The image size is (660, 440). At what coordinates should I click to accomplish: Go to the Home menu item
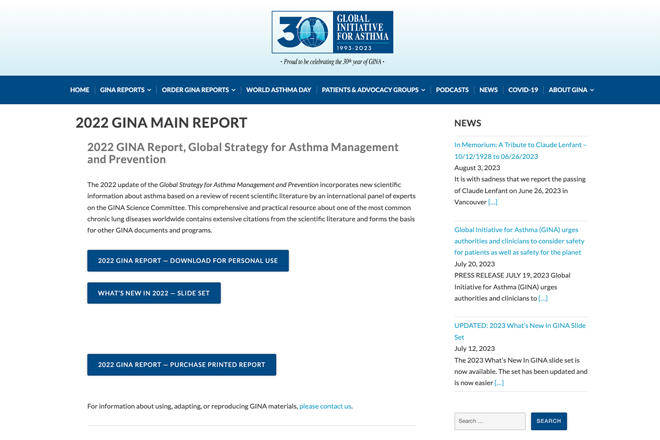click(x=80, y=90)
